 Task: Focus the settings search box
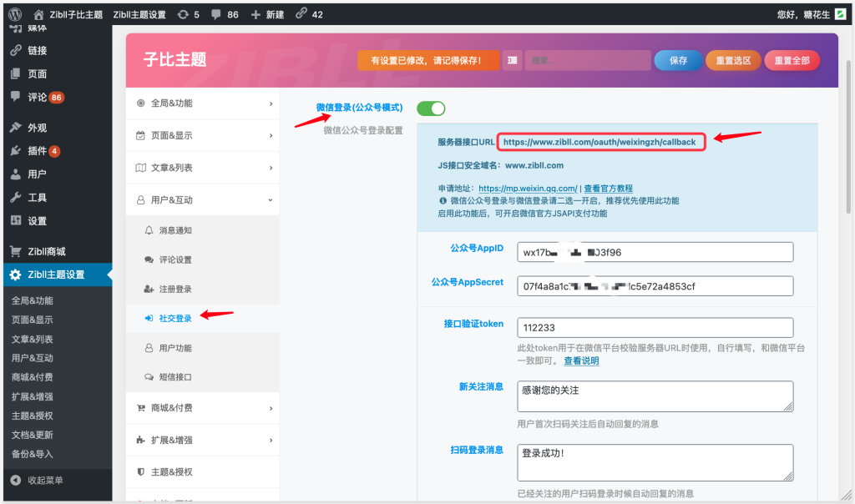click(x=588, y=60)
